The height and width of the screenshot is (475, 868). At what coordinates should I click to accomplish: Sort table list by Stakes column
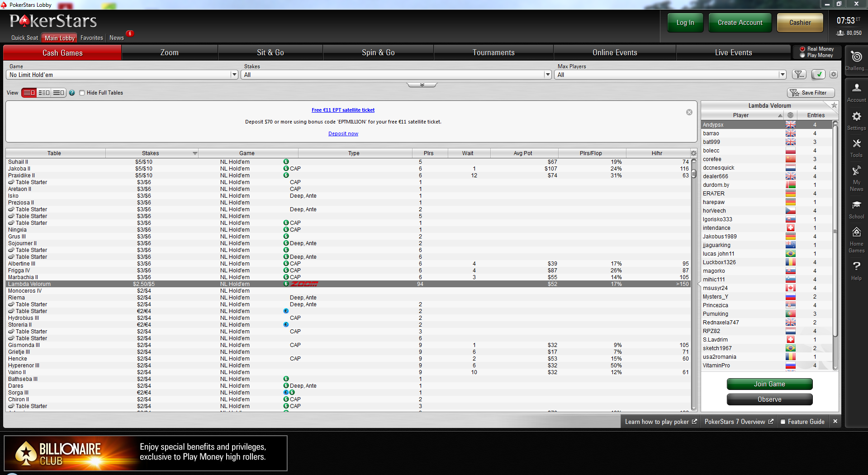[x=152, y=153]
